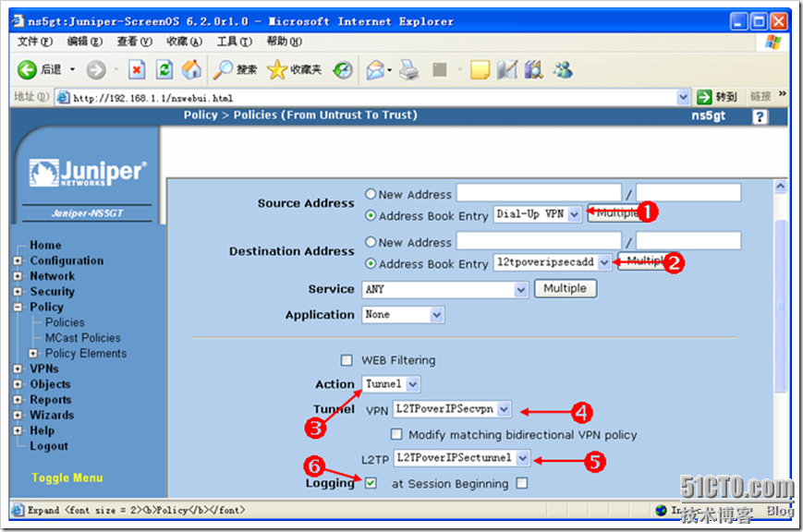Click the Service Multiple button
The image size is (803, 532).
566,288
